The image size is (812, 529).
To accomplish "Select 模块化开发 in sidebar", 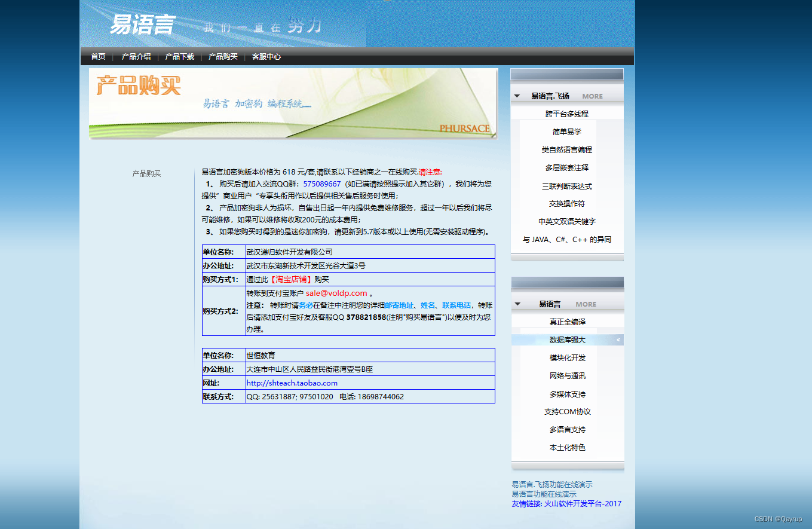I will [568, 357].
